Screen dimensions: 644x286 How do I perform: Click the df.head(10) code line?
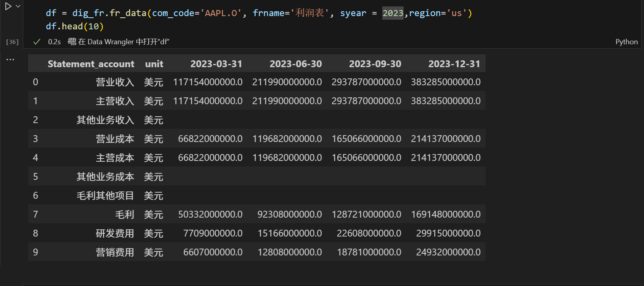(x=75, y=27)
